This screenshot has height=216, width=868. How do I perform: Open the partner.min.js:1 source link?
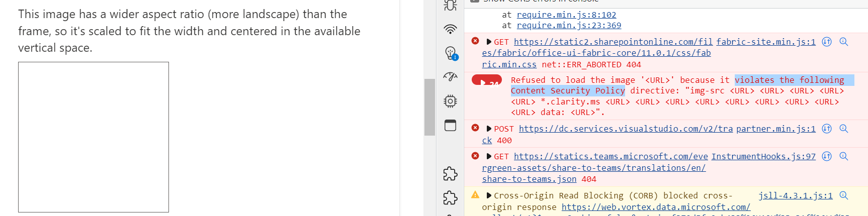(x=776, y=129)
